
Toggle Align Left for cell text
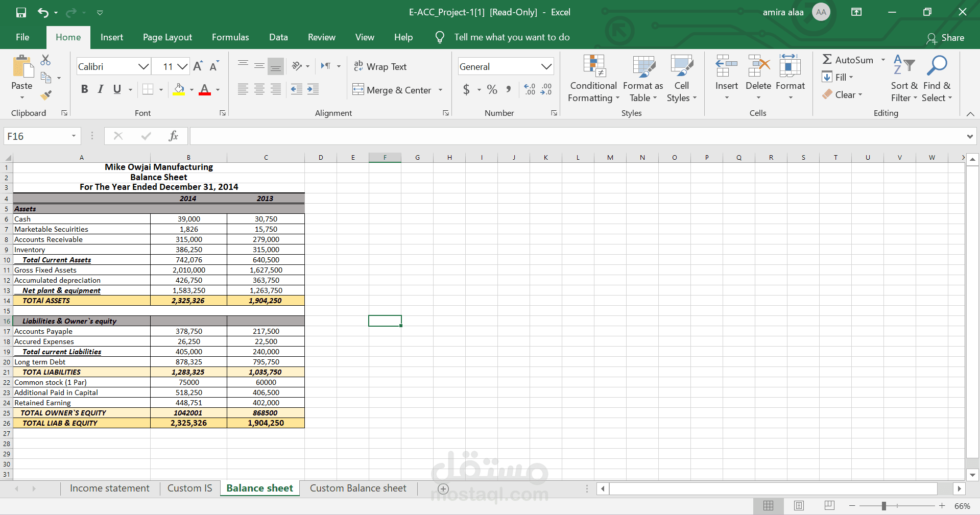(243, 89)
